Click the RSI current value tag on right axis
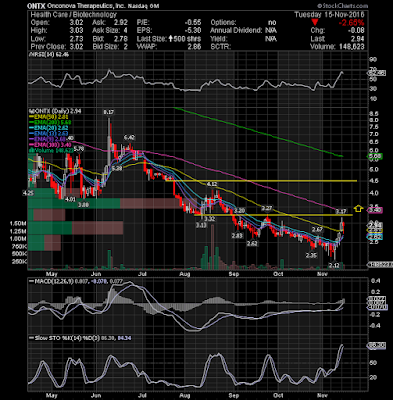This screenshot has height=400, width=393. click(x=377, y=73)
